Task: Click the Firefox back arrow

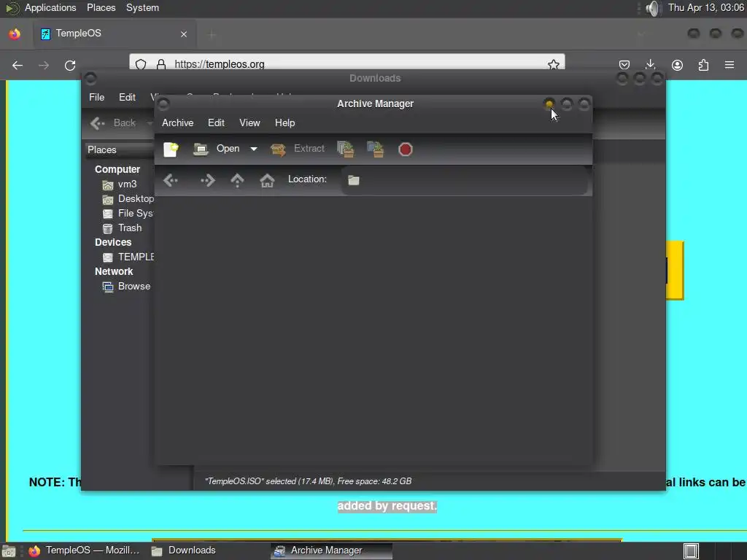Action: [x=18, y=65]
